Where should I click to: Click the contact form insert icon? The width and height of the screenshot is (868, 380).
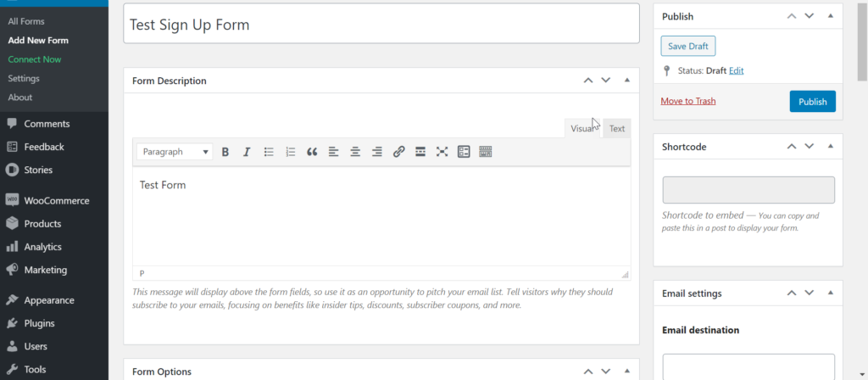coord(464,152)
